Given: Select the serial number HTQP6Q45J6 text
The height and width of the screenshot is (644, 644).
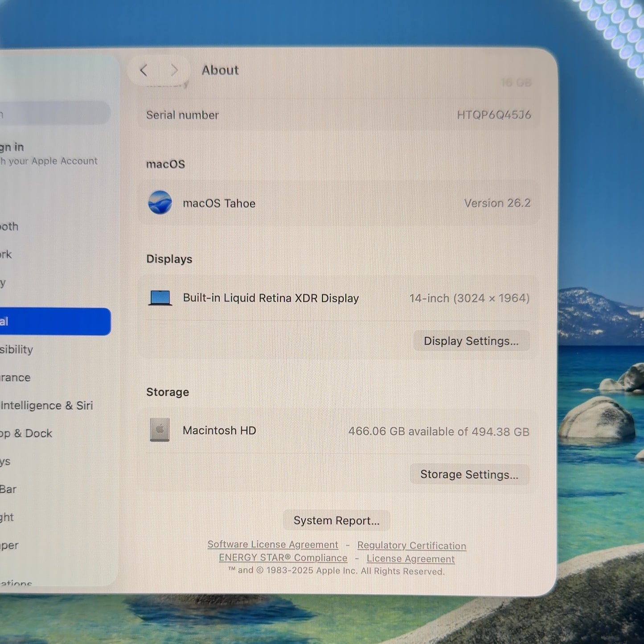Looking at the screenshot, I should [494, 115].
